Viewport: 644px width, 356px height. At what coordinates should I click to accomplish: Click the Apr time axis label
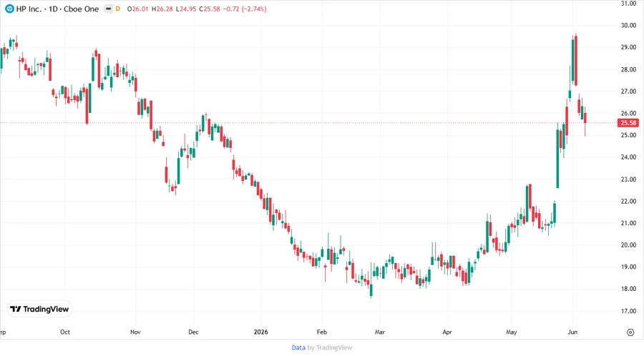[x=447, y=332]
